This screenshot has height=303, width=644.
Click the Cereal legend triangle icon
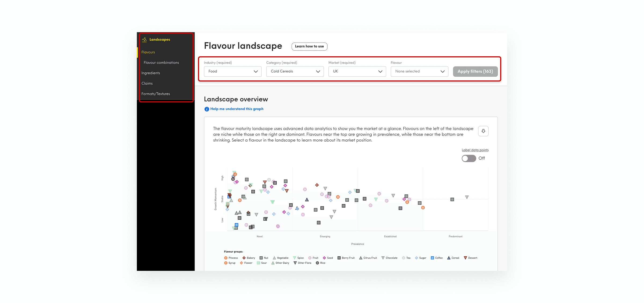click(449, 258)
